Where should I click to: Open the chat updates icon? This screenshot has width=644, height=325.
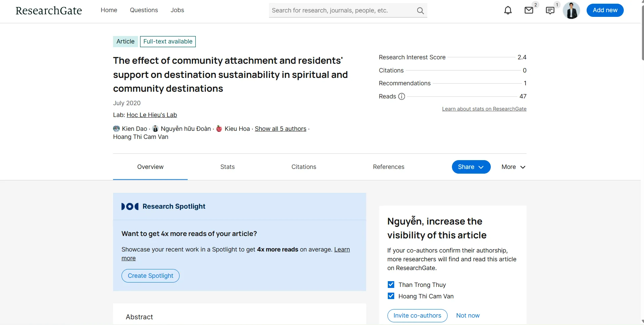(x=550, y=11)
